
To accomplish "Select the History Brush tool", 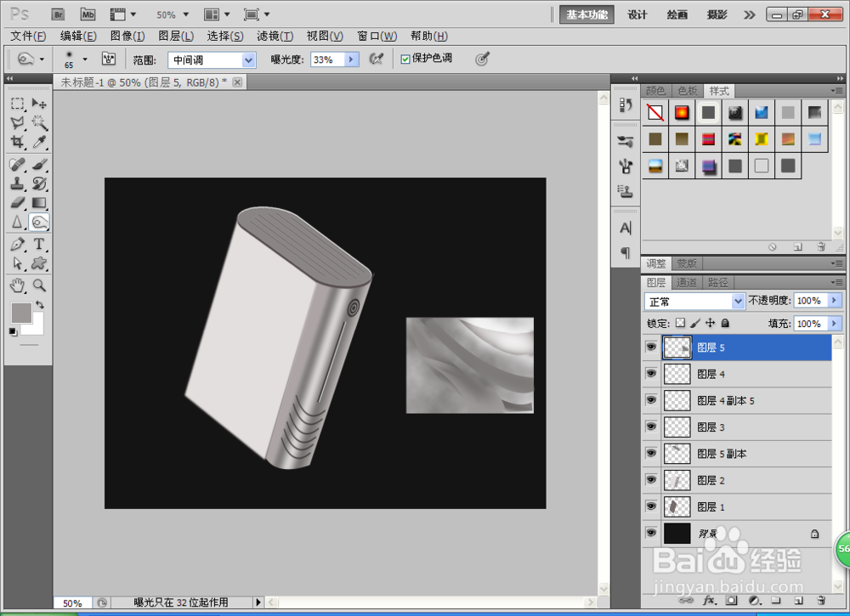I will [x=39, y=184].
